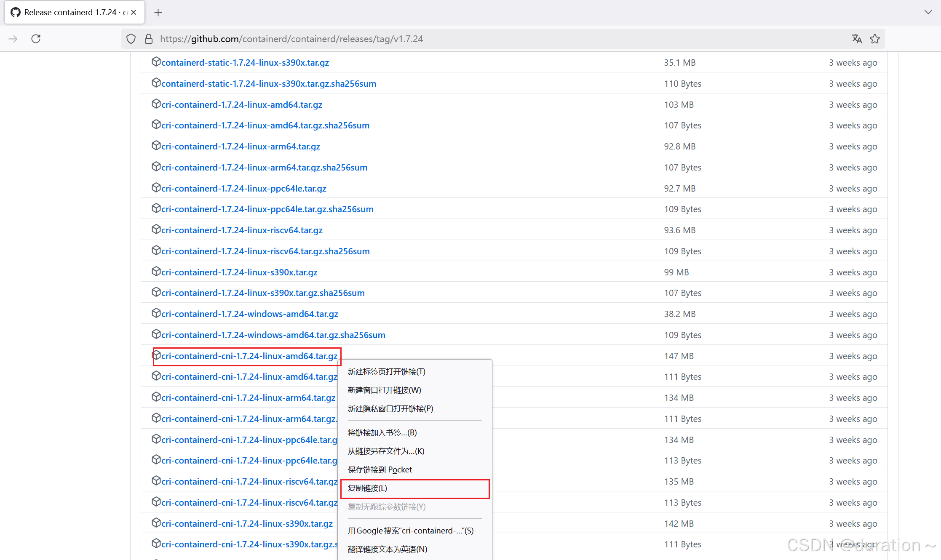Click the translate page icon
The image size is (941, 560).
(857, 39)
